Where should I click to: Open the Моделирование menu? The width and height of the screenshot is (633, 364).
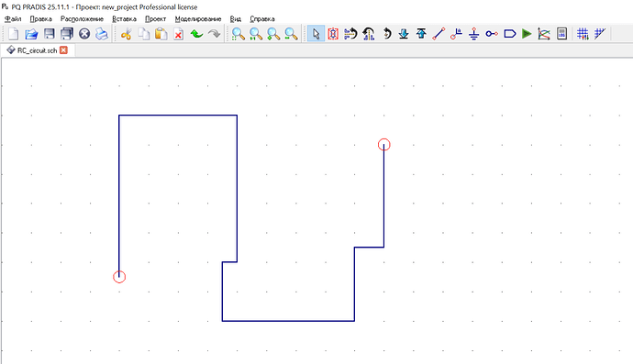198,19
